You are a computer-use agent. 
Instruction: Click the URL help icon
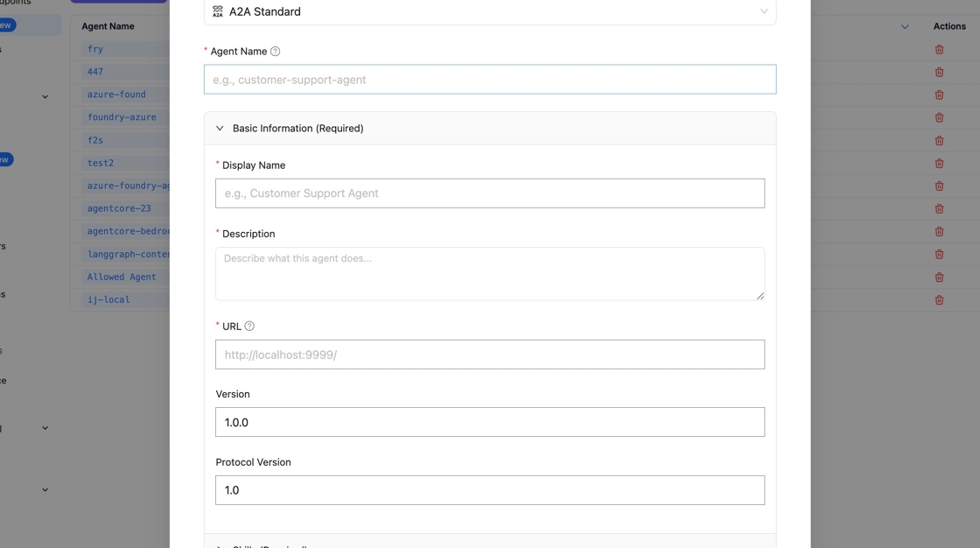pos(249,327)
